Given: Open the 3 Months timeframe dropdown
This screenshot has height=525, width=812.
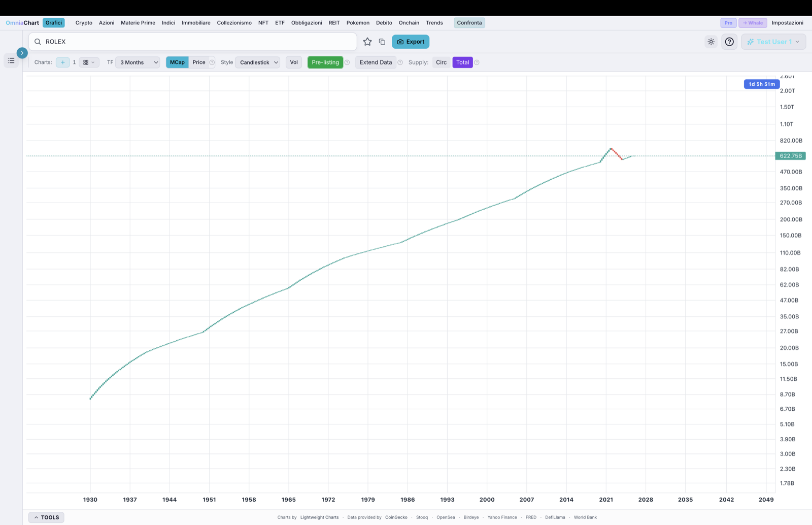Looking at the screenshot, I should point(138,62).
